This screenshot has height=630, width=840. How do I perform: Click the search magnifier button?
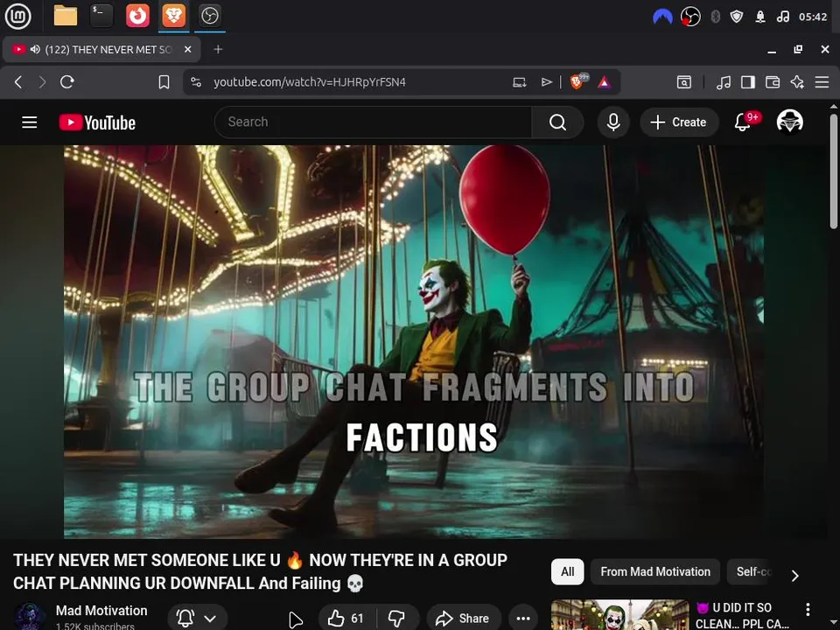[x=557, y=122]
